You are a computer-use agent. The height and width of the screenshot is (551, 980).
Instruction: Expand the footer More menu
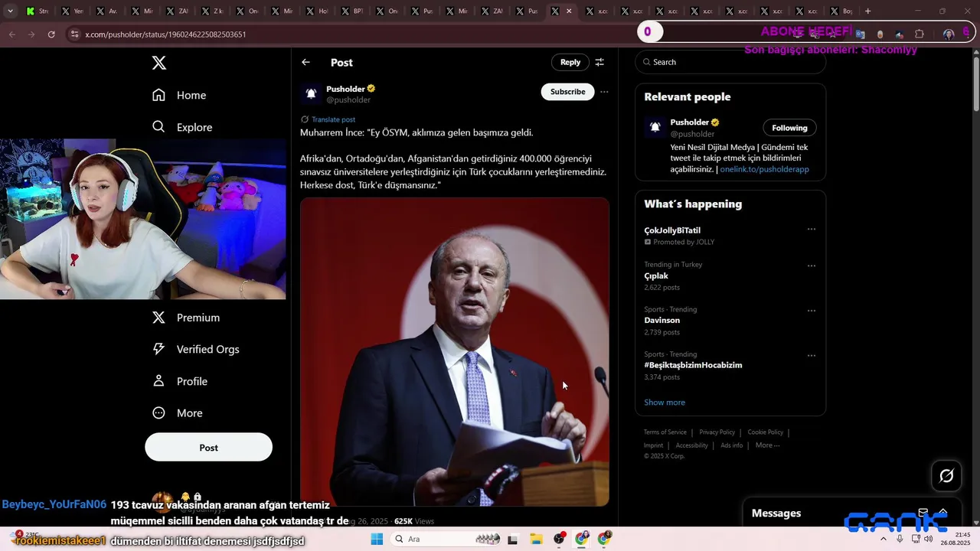point(767,445)
